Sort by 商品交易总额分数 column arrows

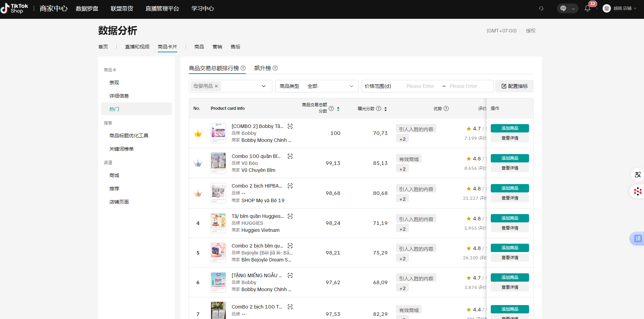(338, 109)
